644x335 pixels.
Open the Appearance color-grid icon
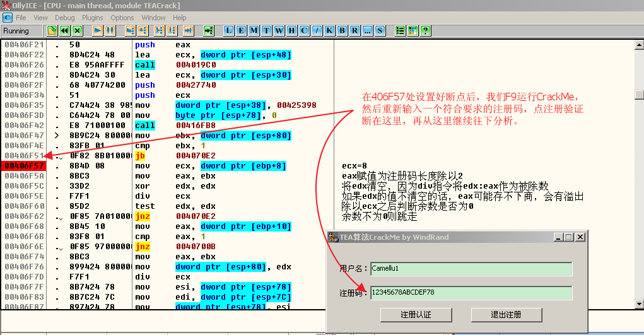tap(413, 30)
